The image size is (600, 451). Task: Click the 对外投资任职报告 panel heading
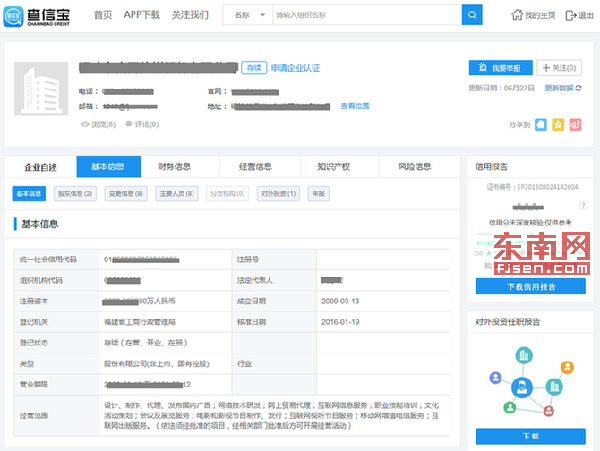pyautogui.click(x=507, y=322)
